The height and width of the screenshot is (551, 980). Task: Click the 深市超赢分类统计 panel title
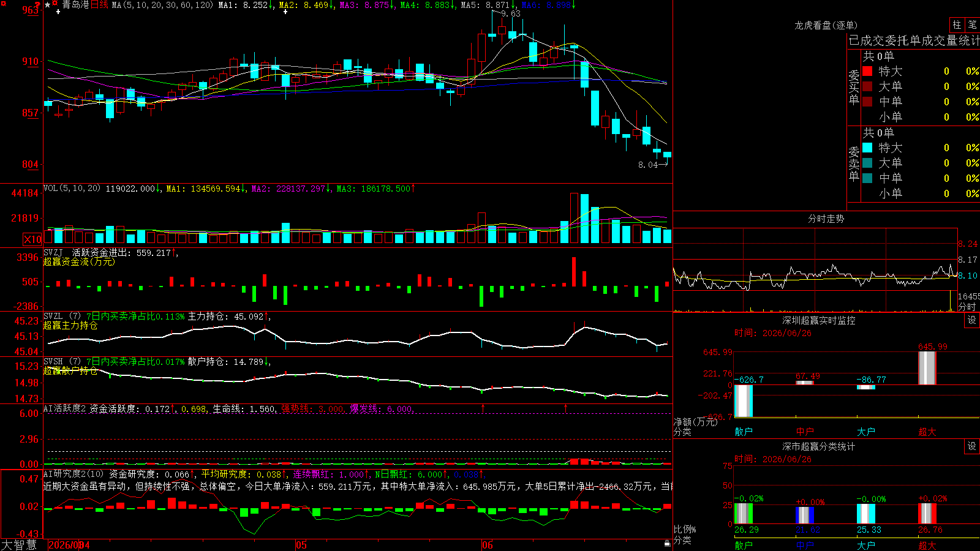click(x=818, y=446)
